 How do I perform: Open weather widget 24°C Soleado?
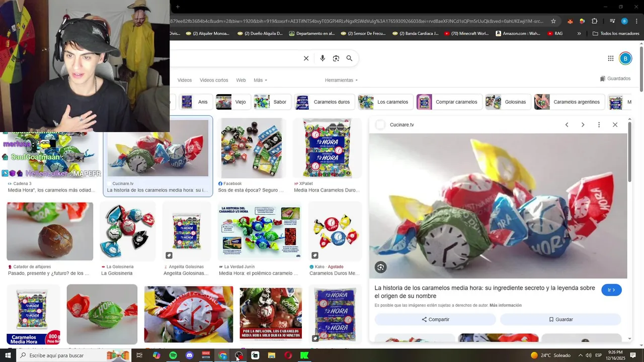[x=550, y=355]
